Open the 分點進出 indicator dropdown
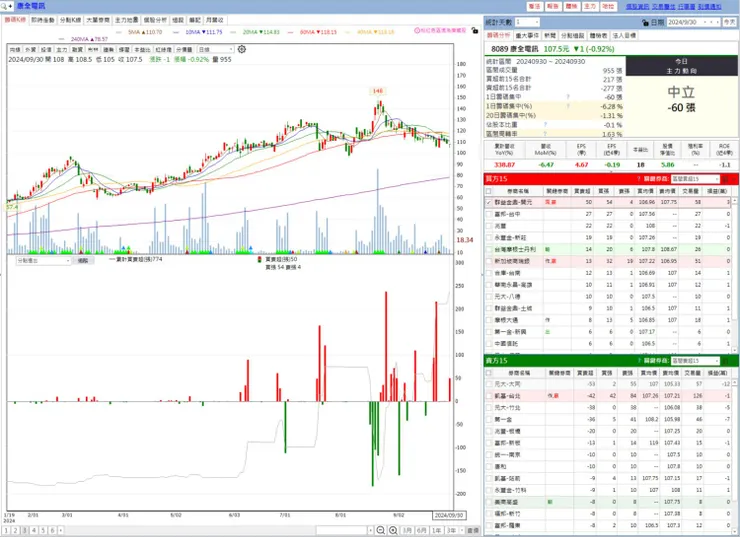 click(43, 260)
